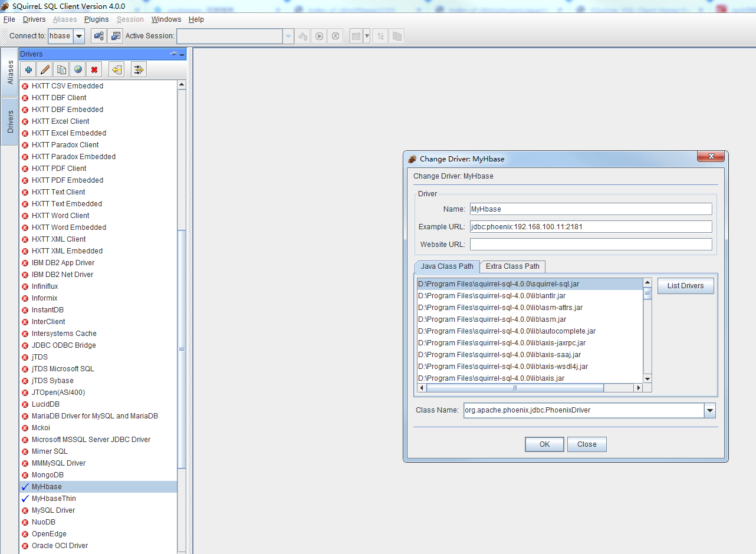The height and width of the screenshot is (554, 756).
Task: Open the Windows menu
Action: 166,19
